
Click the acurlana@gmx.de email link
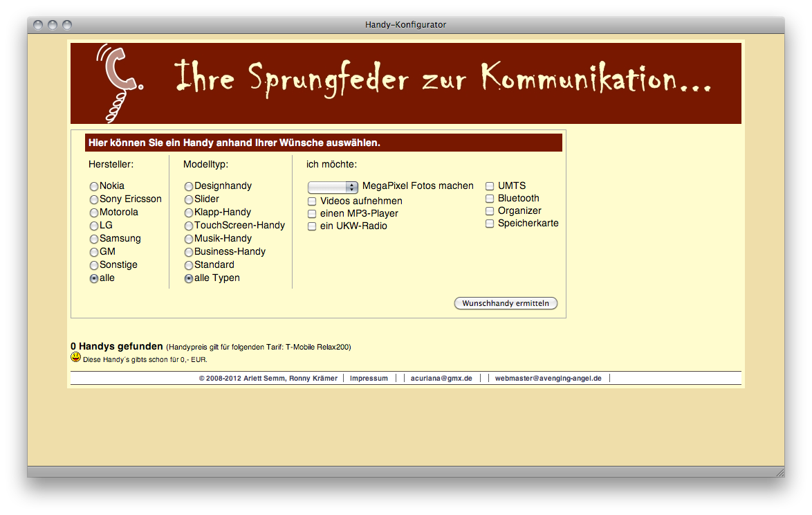(441, 379)
